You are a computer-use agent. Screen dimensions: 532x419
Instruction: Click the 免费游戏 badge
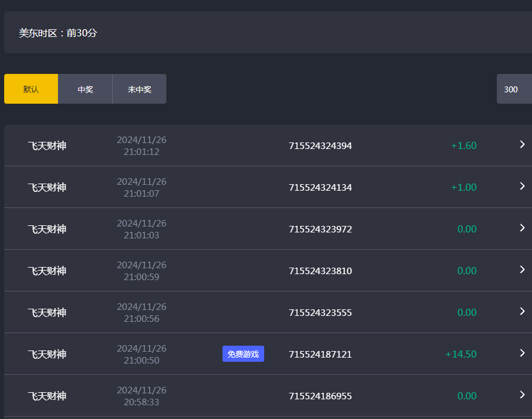(x=243, y=354)
